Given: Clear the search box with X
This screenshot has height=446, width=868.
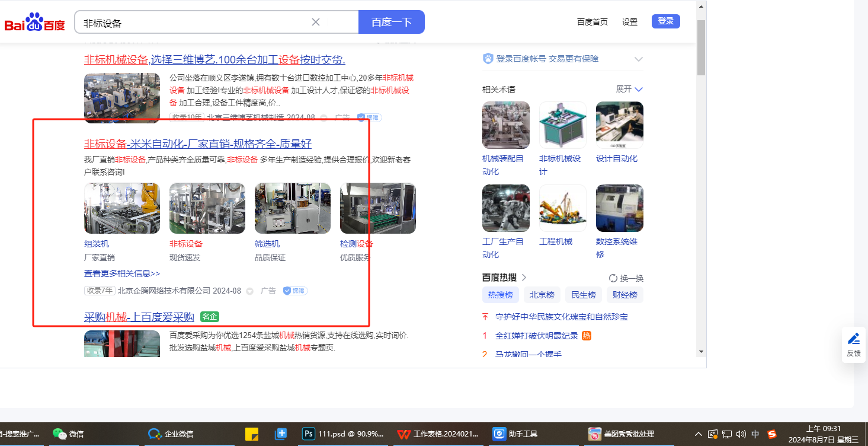Looking at the screenshot, I should coord(316,22).
